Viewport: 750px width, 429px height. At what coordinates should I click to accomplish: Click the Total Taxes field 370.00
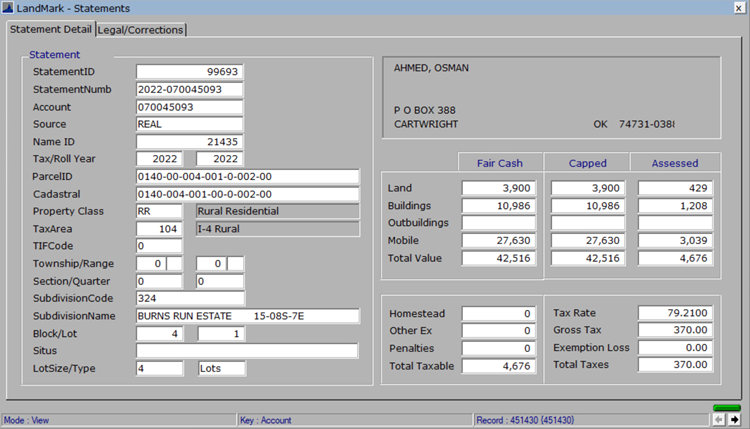pos(675,364)
